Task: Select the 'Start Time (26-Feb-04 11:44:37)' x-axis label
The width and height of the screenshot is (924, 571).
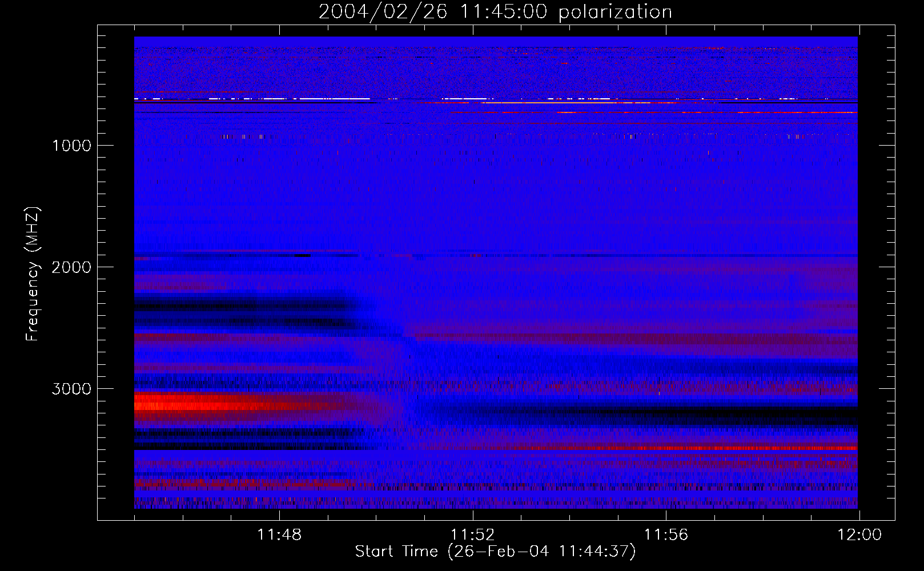Action: 495,552
